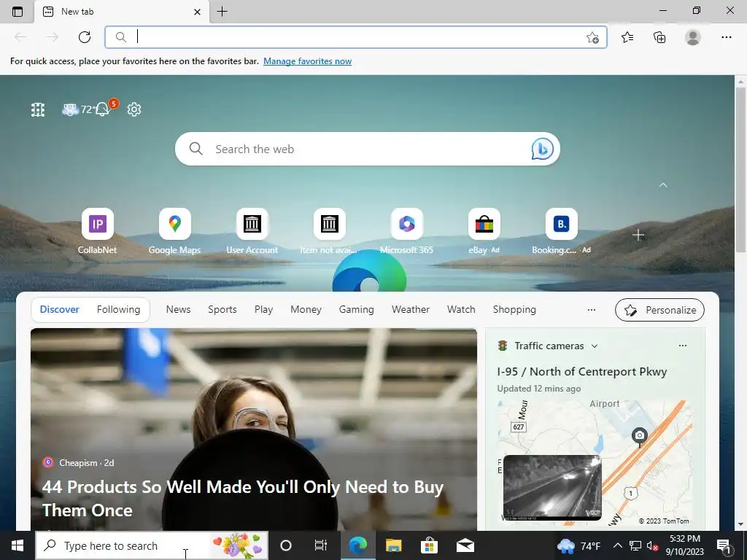The width and height of the screenshot is (747, 560).
Task: Open Cortana circle on taskbar
Action: click(286, 545)
